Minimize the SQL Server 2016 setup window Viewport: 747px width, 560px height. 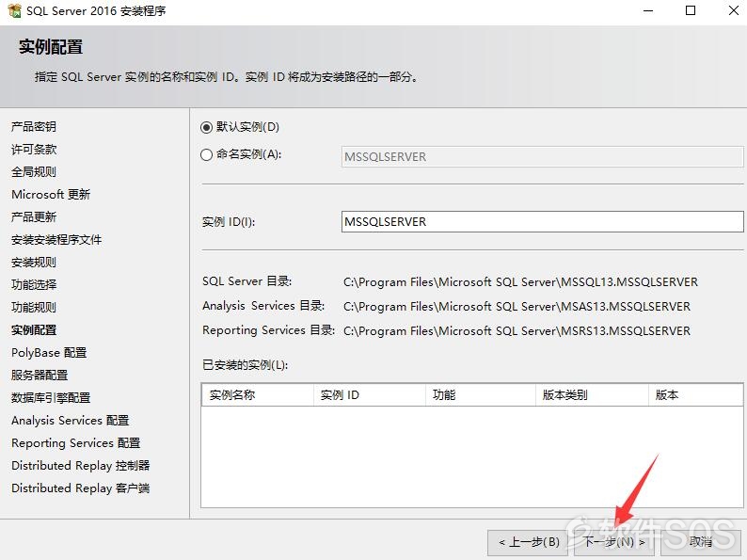(648, 10)
